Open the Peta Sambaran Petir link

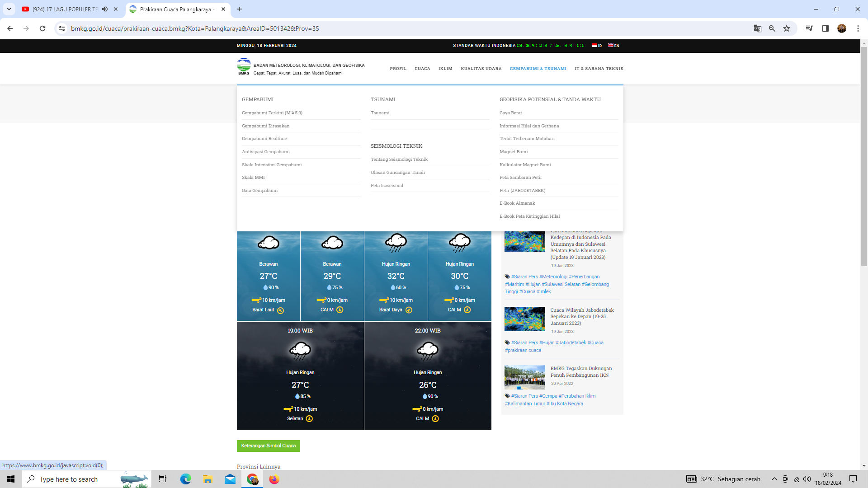[x=520, y=178]
